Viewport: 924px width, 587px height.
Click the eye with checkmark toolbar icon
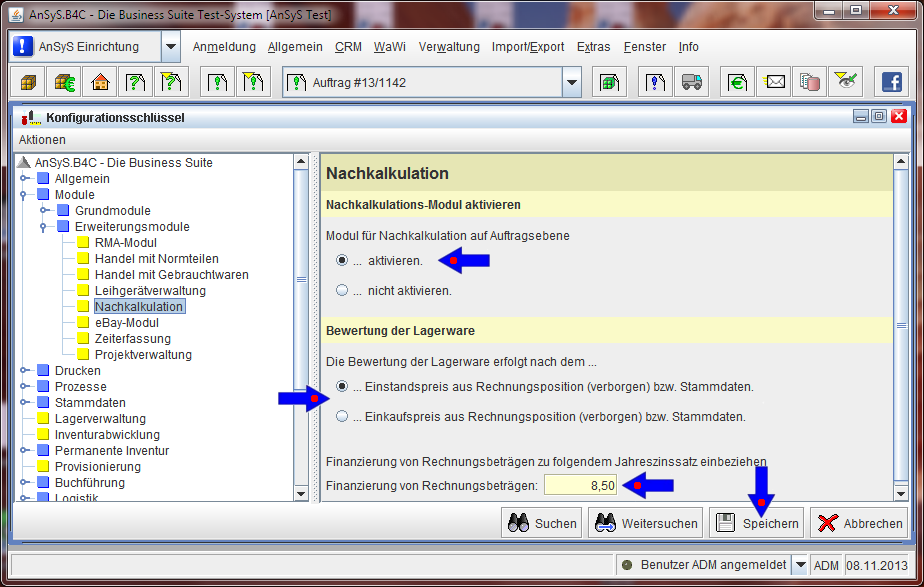(x=847, y=82)
